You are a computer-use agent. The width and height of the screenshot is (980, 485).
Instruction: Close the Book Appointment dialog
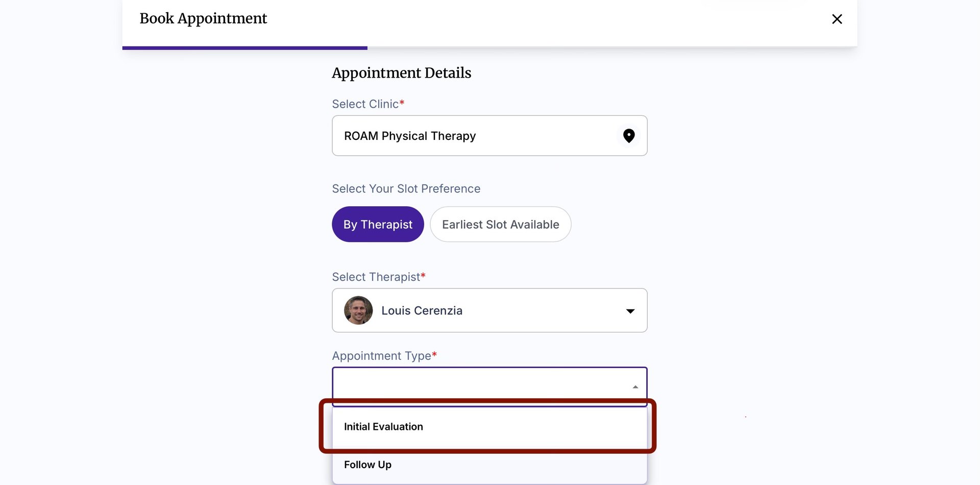click(x=837, y=19)
